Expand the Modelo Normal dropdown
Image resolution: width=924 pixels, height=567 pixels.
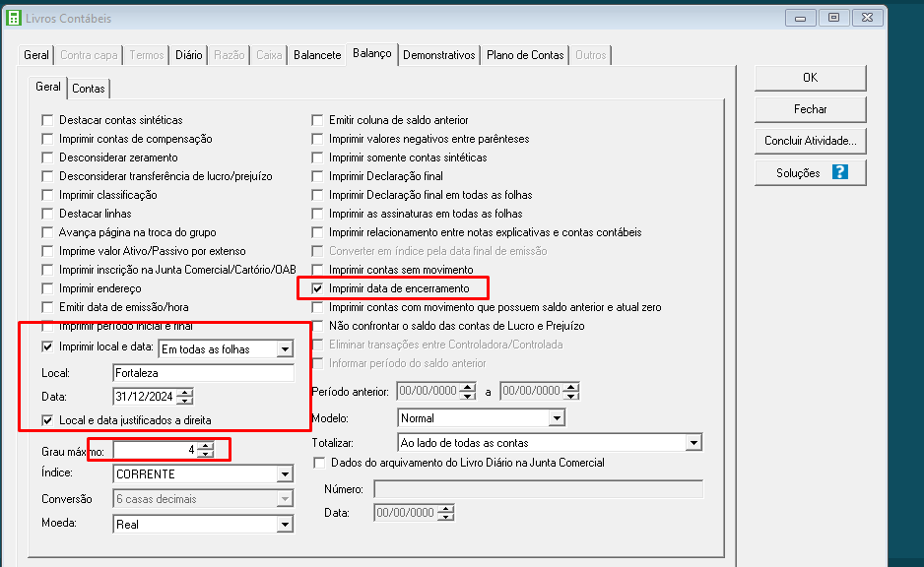pyautogui.click(x=557, y=418)
